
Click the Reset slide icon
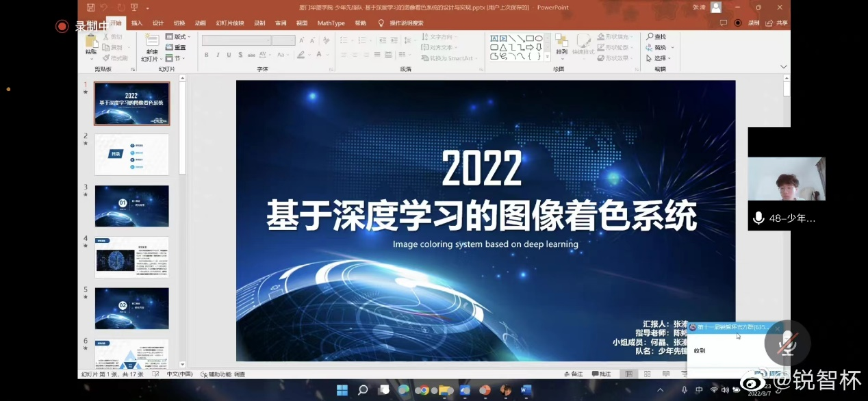click(170, 48)
